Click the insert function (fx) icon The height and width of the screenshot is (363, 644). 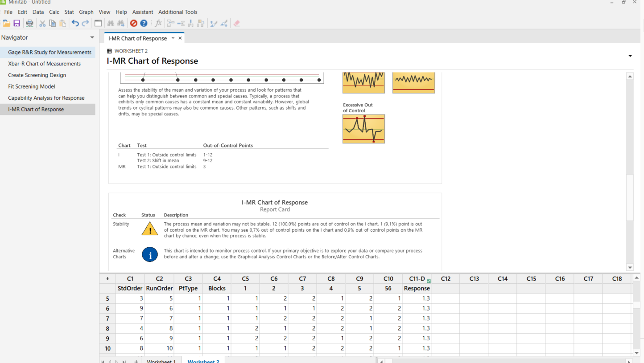click(x=158, y=23)
